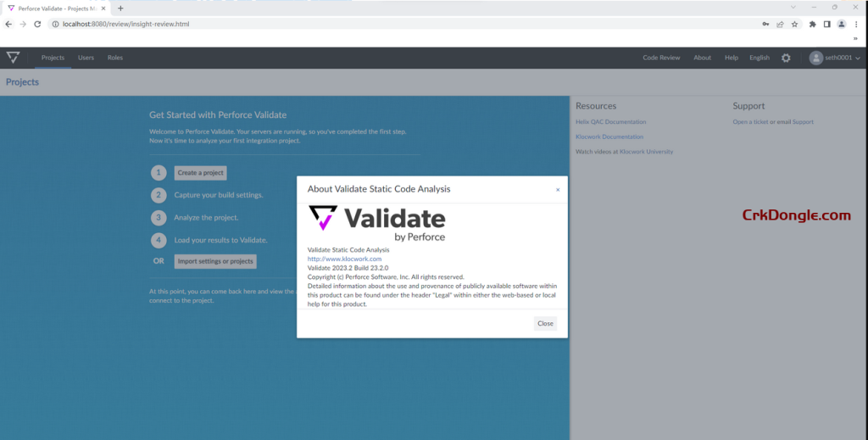Close About dialog with the X icon
The width and height of the screenshot is (868, 440).
point(557,190)
